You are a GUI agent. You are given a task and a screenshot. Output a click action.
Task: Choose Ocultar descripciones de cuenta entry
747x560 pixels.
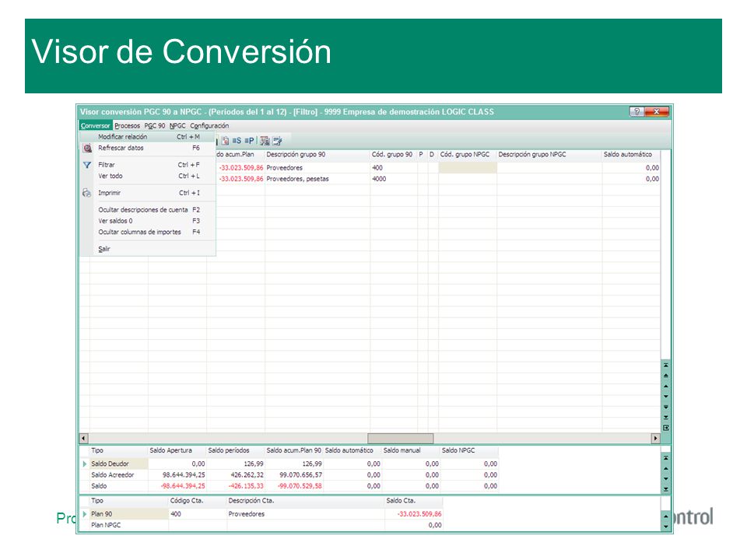coord(149,209)
